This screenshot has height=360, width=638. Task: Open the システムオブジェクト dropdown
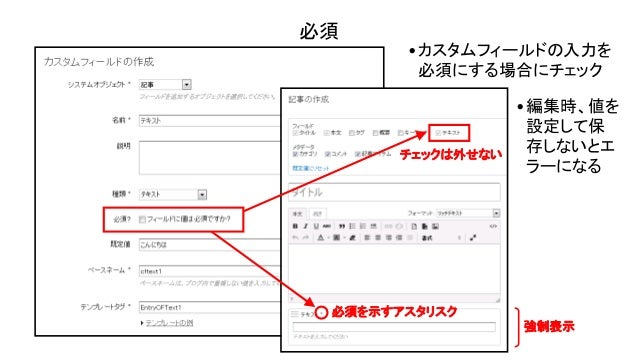[x=186, y=85]
